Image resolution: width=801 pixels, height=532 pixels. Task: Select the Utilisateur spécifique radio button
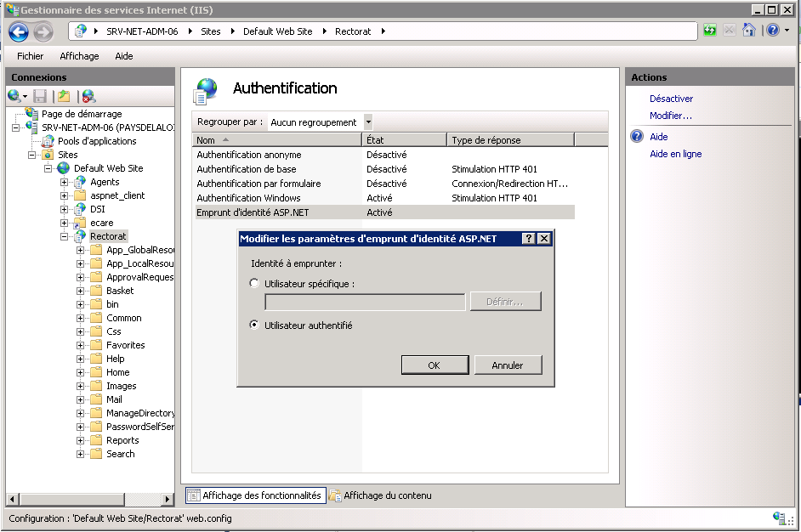(255, 283)
